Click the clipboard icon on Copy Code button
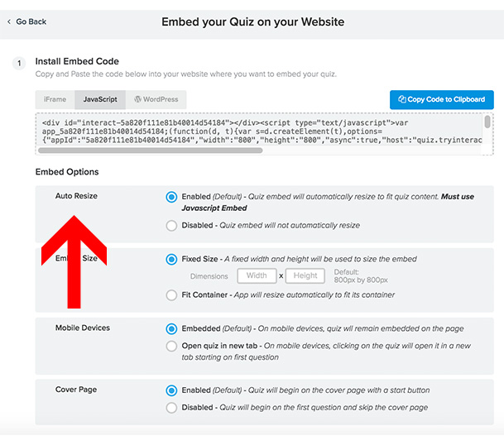This screenshot has height=445, width=504. click(x=401, y=99)
